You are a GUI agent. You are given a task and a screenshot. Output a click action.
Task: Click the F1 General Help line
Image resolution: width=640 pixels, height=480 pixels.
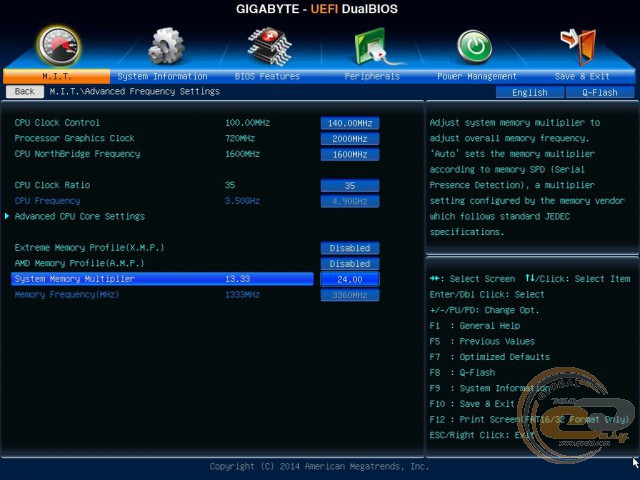click(x=475, y=326)
